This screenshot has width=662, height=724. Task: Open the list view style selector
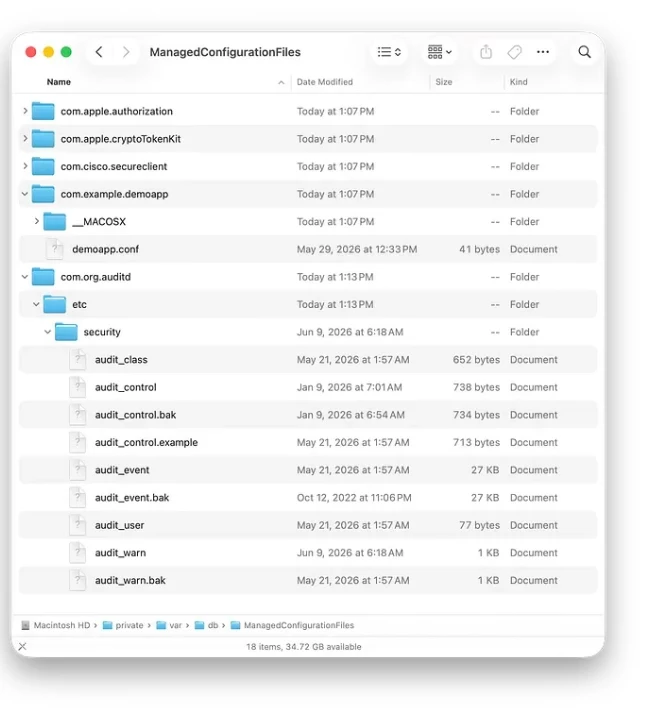tap(389, 52)
